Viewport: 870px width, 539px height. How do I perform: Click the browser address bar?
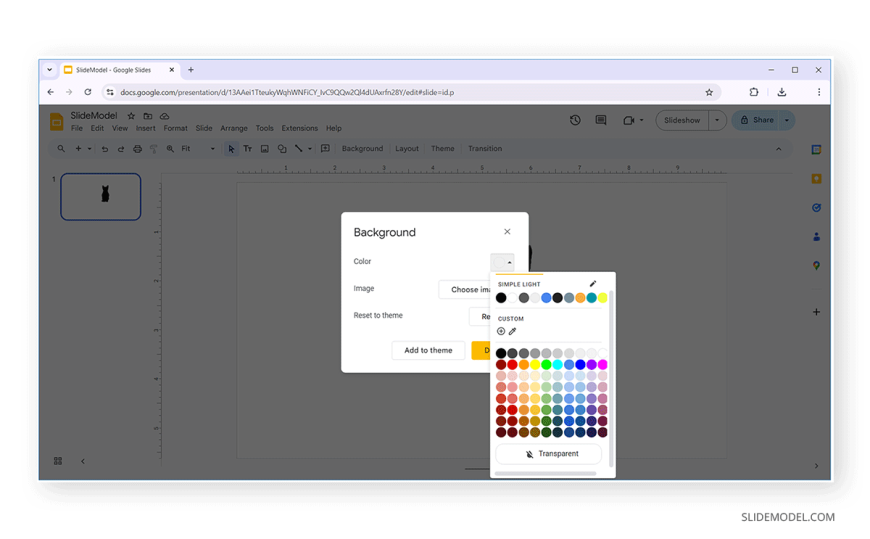[x=411, y=92]
